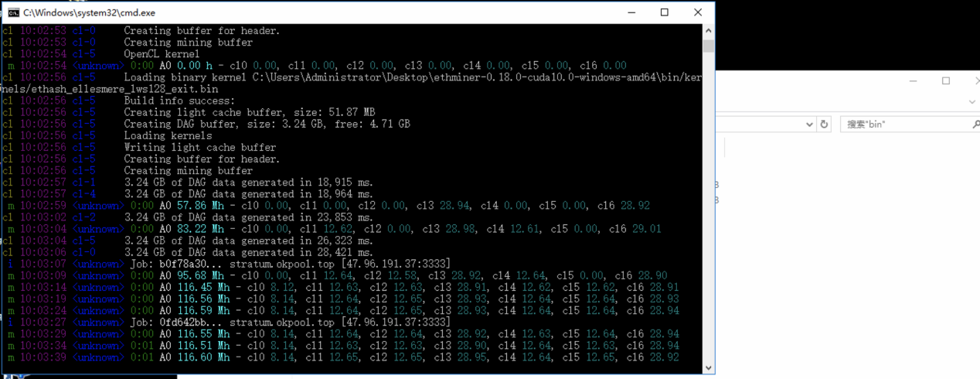Open the Explorer address bar history dropdown
Viewport: 980px width, 379px height.
809,125
